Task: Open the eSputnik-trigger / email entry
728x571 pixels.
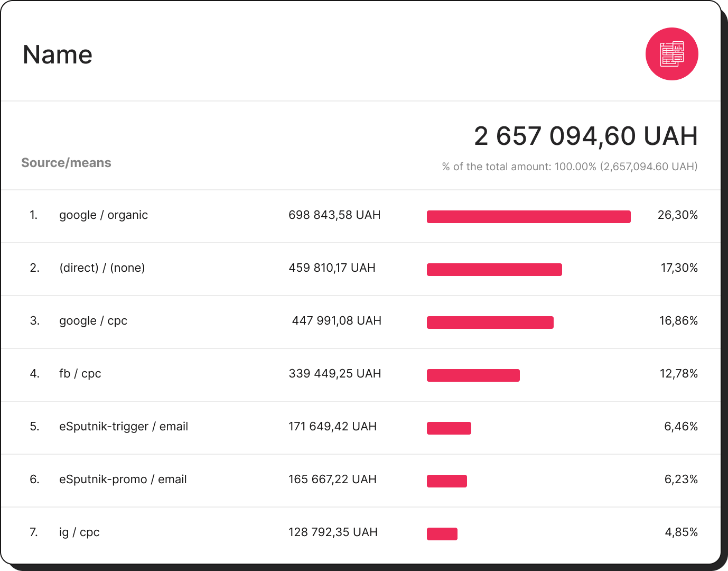Action: coord(124,427)
